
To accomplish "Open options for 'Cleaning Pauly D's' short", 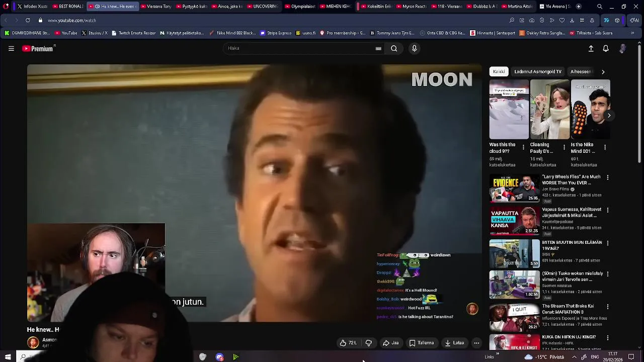I will [x=564, y=147].
